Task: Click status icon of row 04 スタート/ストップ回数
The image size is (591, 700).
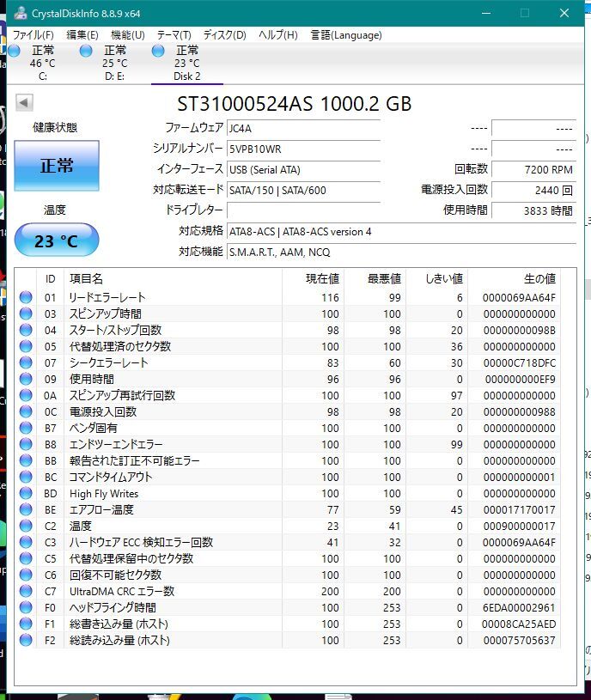Action: 26,330
